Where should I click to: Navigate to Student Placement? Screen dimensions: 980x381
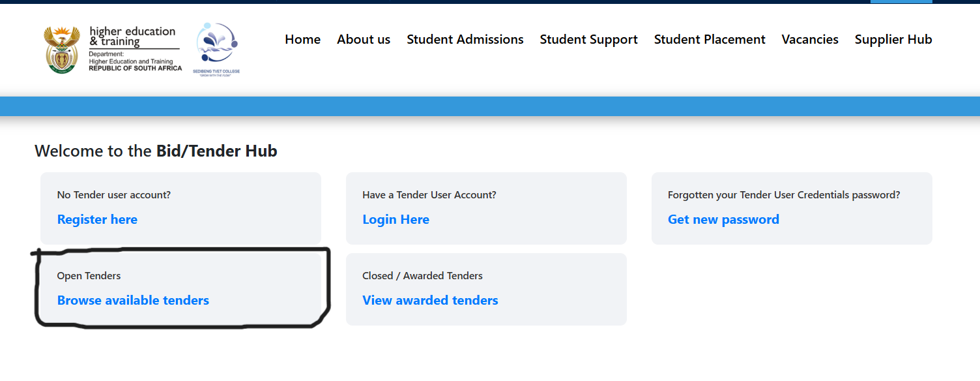[x=710, y=40]
